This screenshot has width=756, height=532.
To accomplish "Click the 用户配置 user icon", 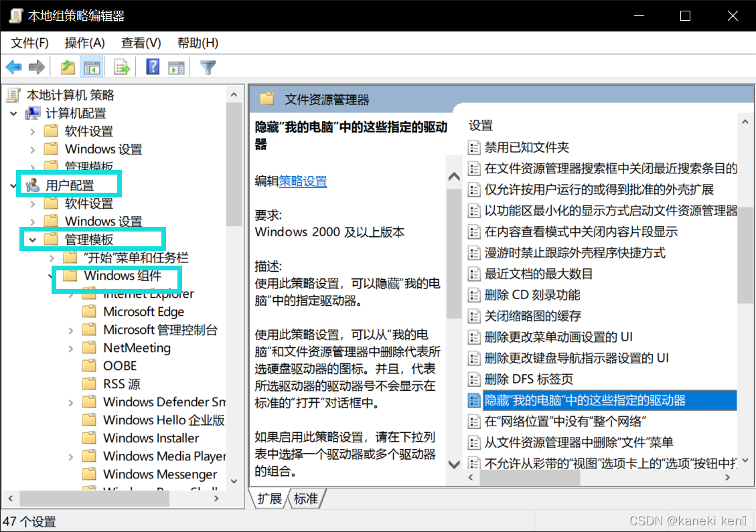I will (33, 185).
